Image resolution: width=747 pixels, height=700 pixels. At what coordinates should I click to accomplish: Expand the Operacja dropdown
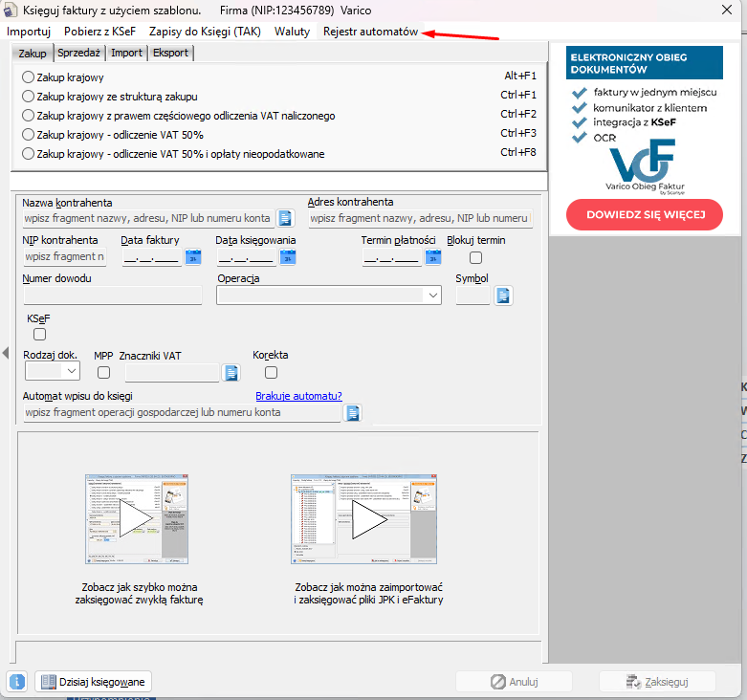pos(433,295)
